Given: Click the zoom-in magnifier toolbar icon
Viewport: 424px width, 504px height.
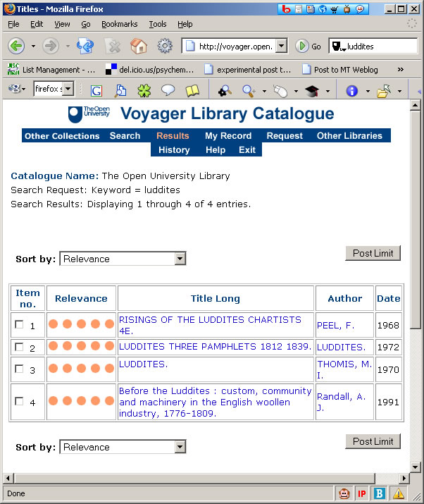Looking at the screenshot, I should tap(249, 91).
